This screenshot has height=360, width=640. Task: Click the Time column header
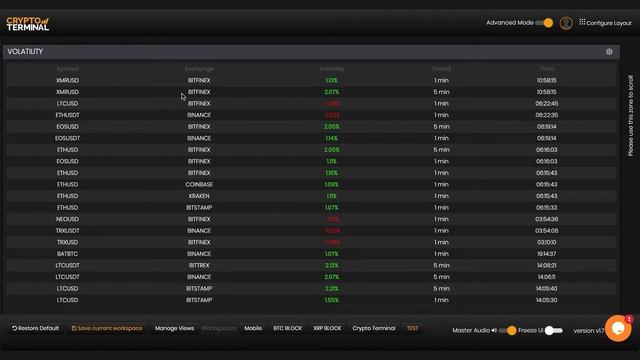tap(547, 69)
